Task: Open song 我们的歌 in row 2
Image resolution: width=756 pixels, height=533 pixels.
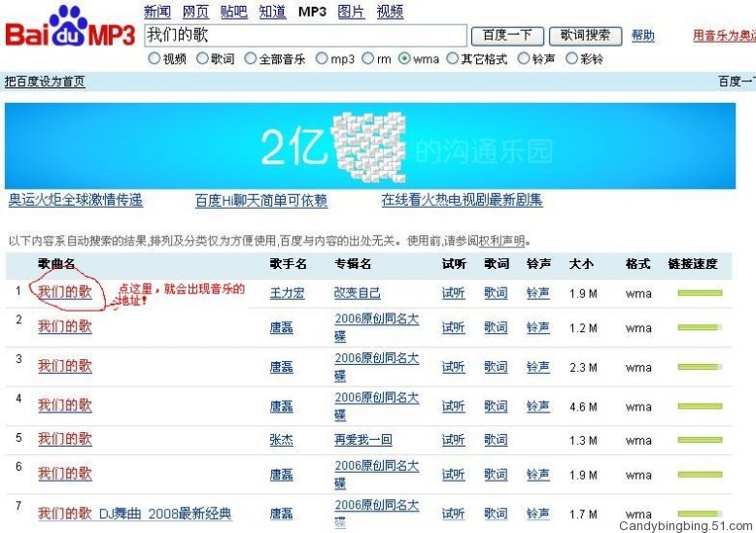Action: click(64, 327)
